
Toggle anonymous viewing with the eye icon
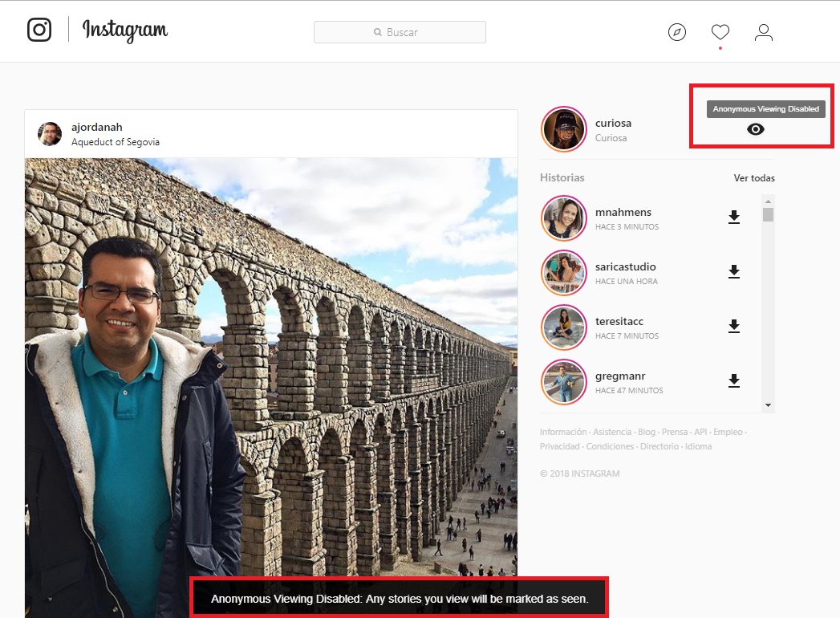(755, 128)
